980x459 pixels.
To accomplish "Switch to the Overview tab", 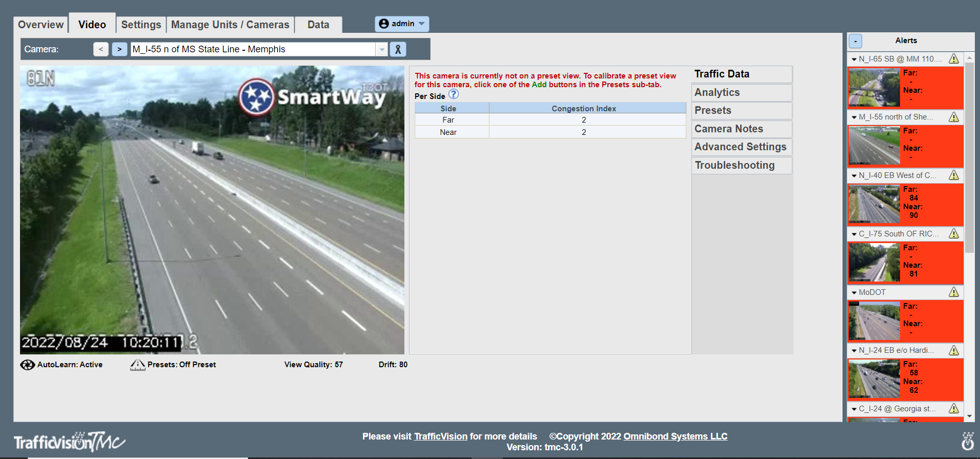I will pos(41,25).
